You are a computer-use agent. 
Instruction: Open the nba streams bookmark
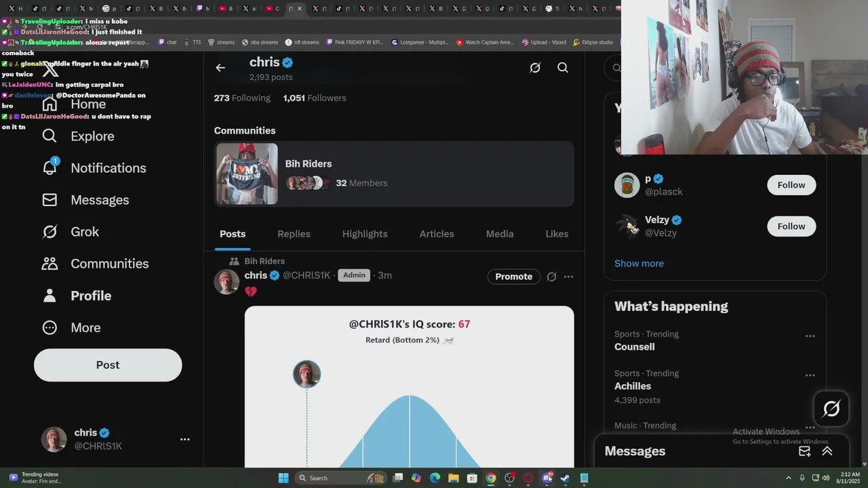pos(260,42)
